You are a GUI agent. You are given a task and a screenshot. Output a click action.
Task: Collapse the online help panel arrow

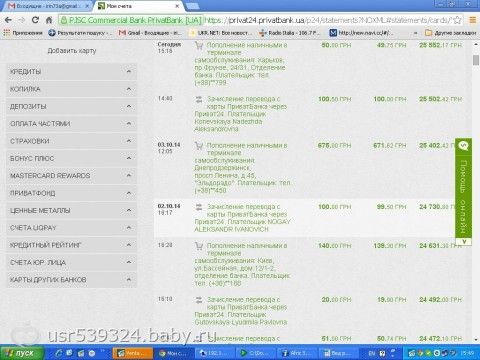tap(463, 241)
